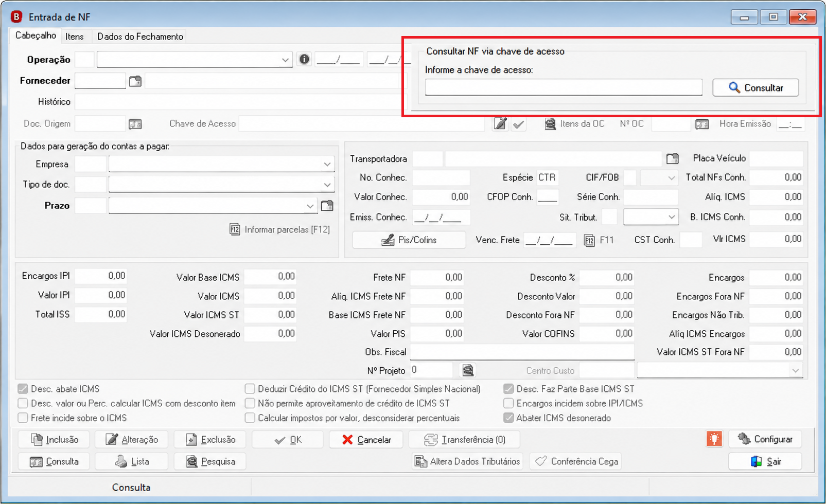The width and height of the screenshot is (826, 504).
Task: Toggle Desc. abate ICMS checkbox
Action: [23, 389]
